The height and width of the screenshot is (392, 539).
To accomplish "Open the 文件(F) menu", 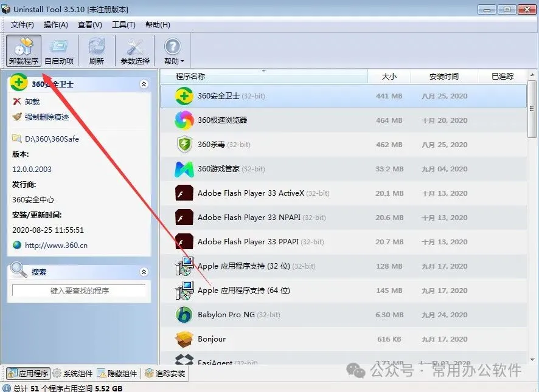I will 23,25.
